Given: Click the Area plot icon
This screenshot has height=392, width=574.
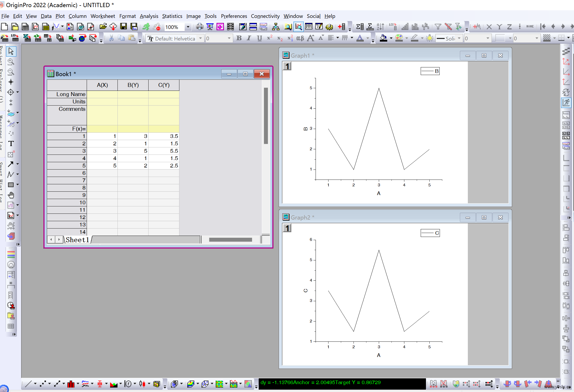Looking at the screenshot, I should click(x=114, y=384).
